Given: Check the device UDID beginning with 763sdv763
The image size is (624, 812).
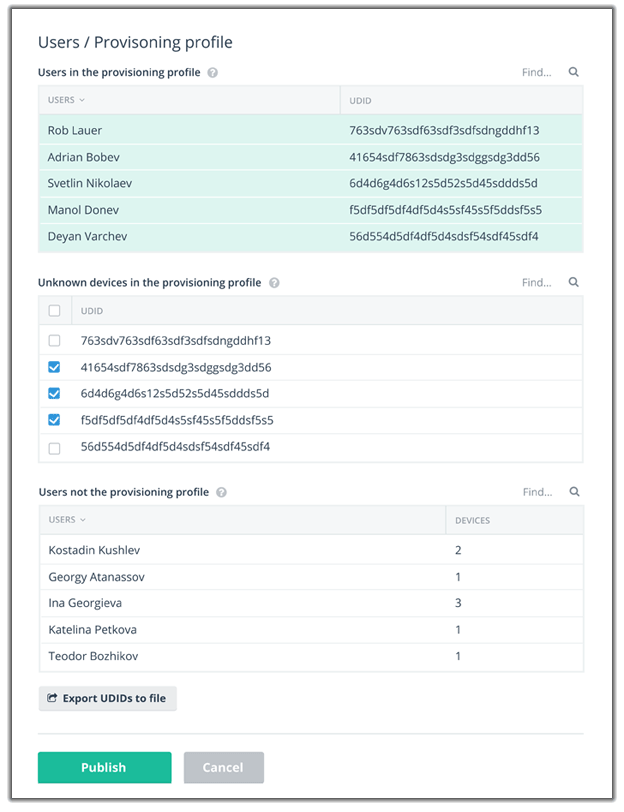Looking at the screenshot, I should coord(55,341).
